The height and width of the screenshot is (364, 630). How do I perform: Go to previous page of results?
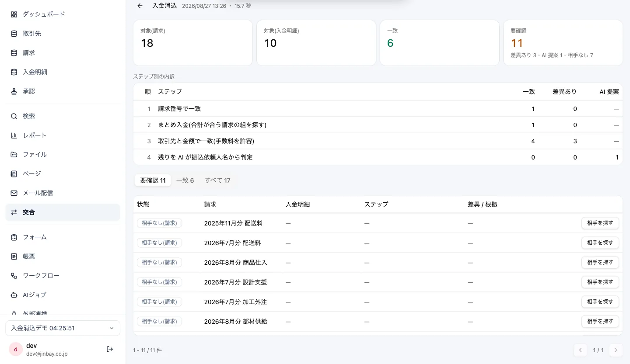coord(580,350)
